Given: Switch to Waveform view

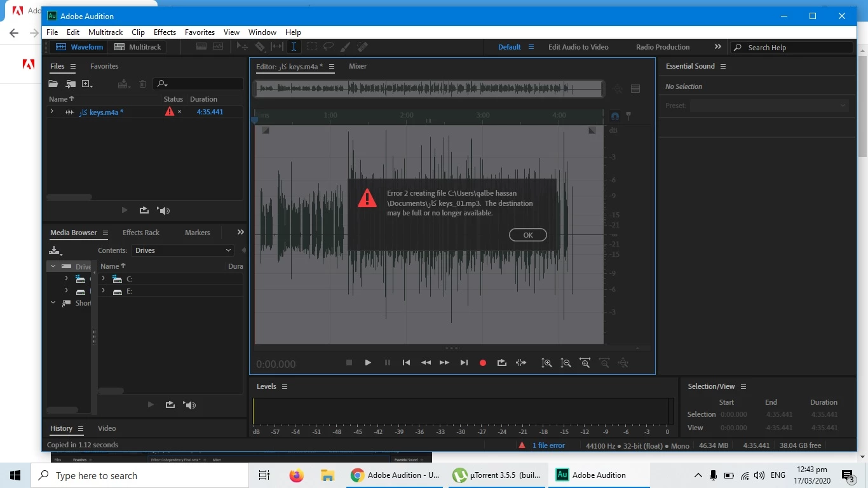Looking at the screenshot, I should 79,47.
